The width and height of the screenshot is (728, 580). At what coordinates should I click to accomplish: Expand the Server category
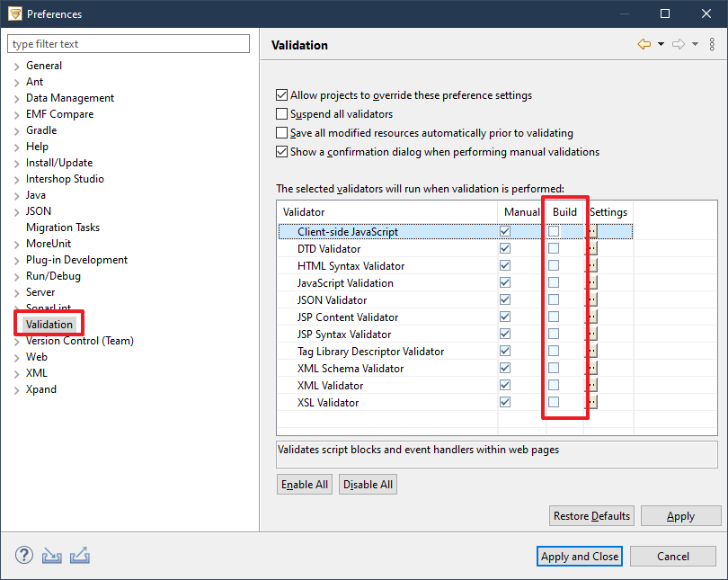15,291
